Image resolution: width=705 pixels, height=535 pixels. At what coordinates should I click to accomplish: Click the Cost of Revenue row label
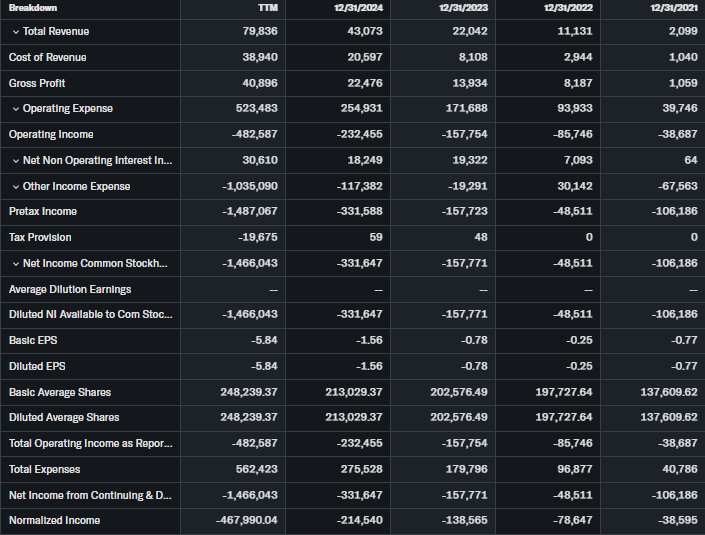[x=47, y=58]
